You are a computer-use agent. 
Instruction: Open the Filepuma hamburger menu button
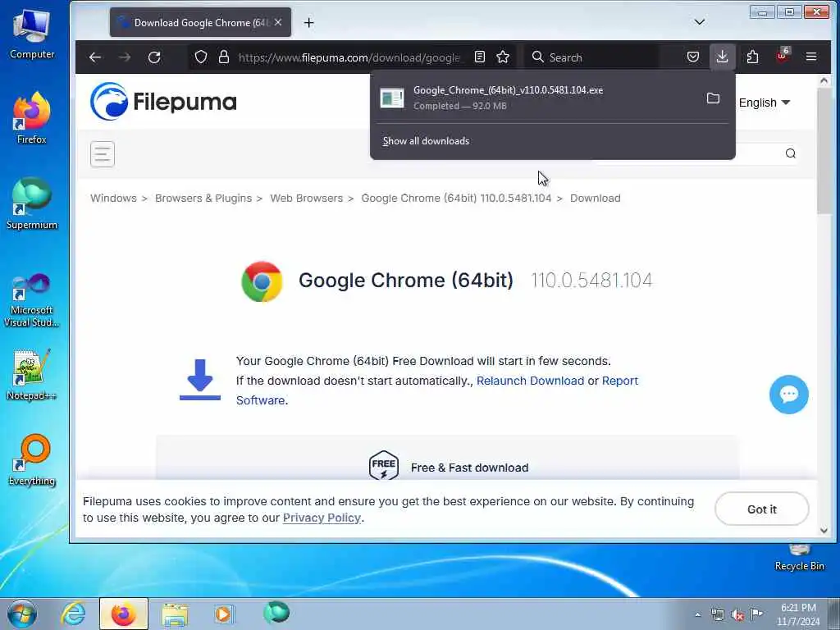tap(103, 154)
